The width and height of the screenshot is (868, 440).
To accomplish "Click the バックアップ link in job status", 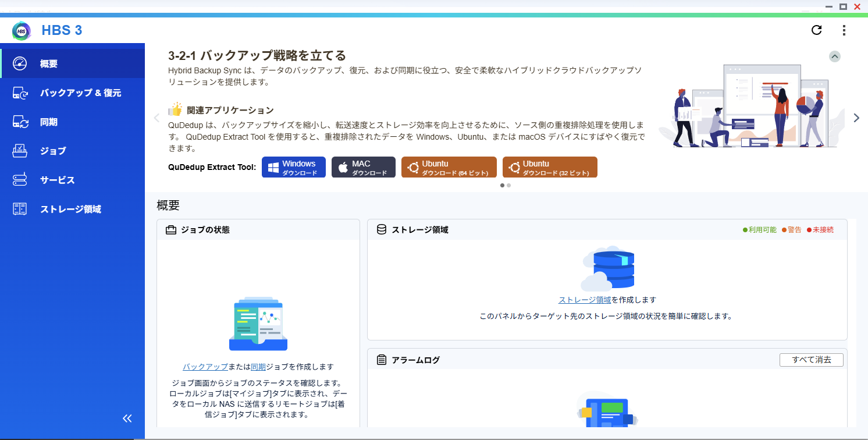I will coord(205,367).
